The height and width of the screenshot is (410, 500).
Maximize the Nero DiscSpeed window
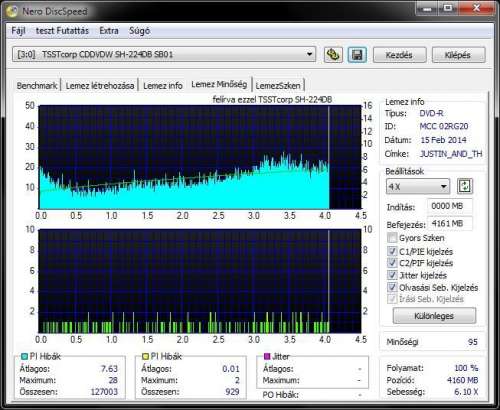[x=448, y=8]
